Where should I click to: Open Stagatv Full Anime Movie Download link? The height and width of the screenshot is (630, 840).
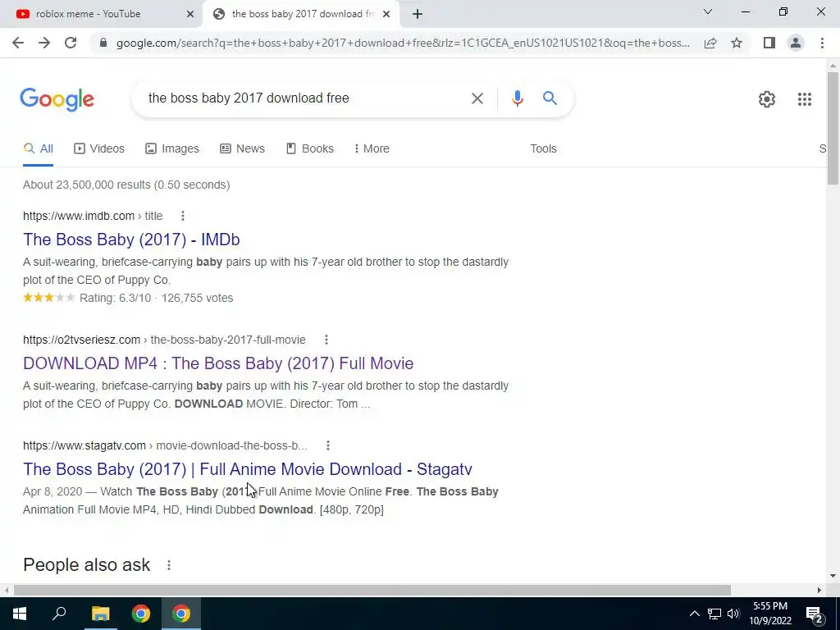[x=248, y=469]
